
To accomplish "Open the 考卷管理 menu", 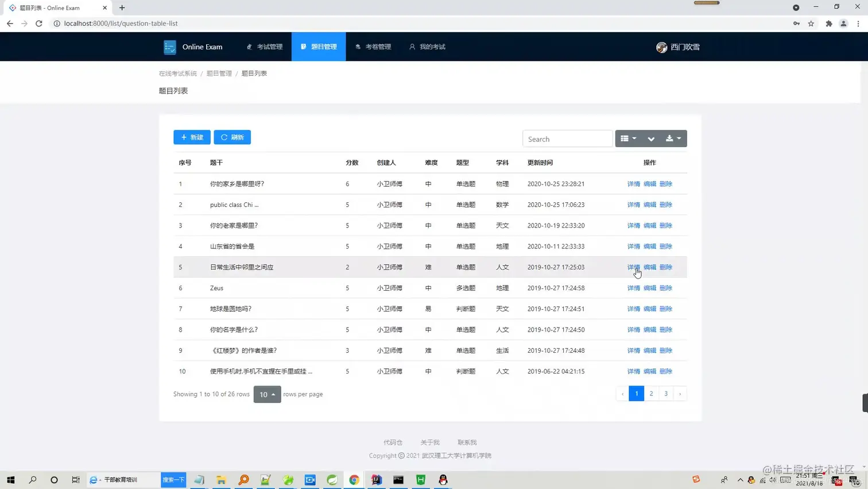I will click(373, 47).
